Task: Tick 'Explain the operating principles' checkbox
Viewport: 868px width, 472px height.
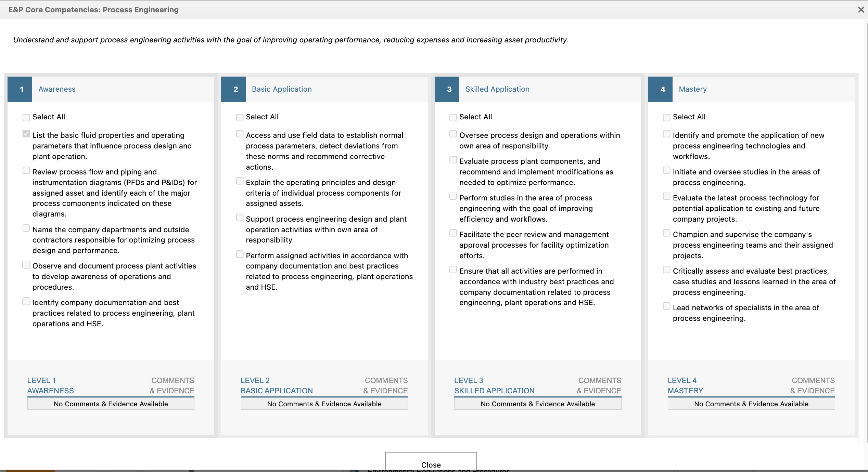Action: click(x=240, y=181)
